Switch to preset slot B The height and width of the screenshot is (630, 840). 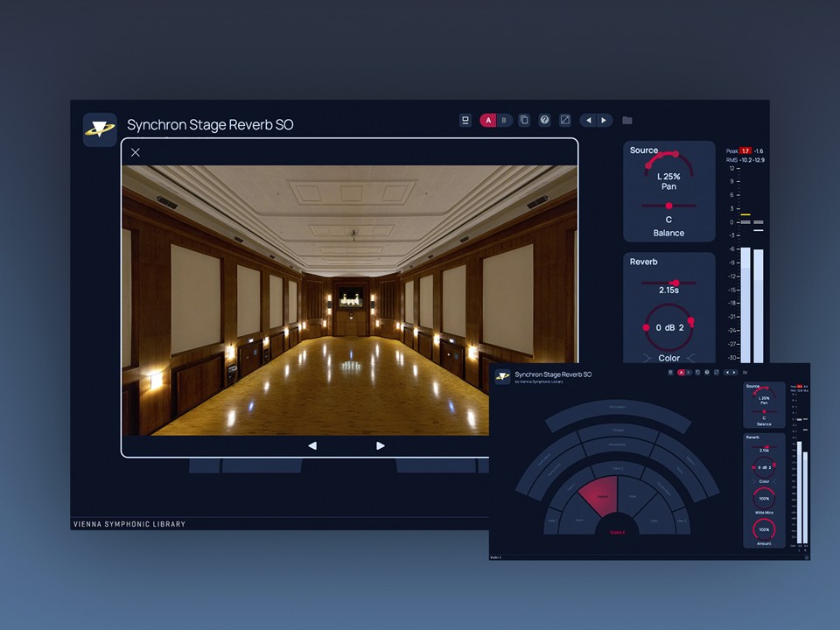click(505, 120)
